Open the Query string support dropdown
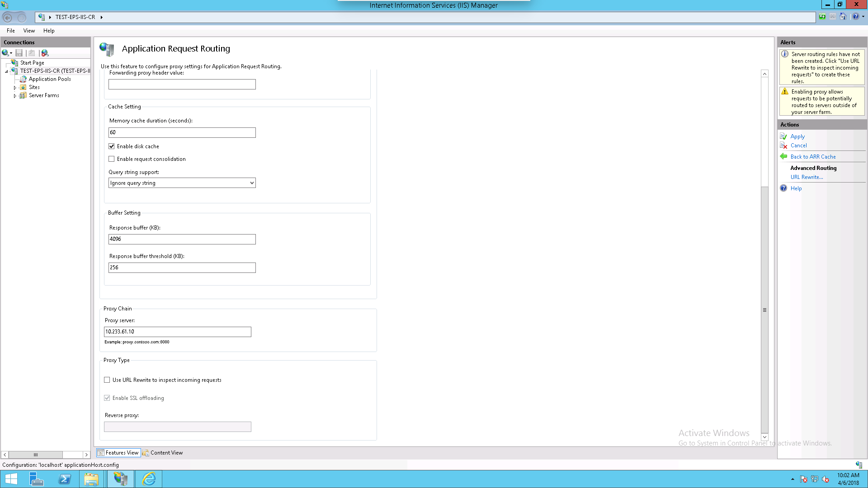 pyautogui.click(x=182, y=183)
